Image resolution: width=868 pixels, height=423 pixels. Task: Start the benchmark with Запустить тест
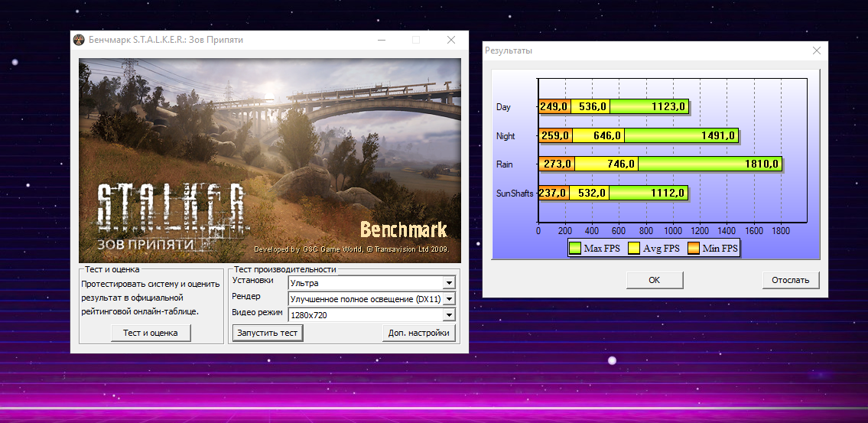[x=268, y=333]
